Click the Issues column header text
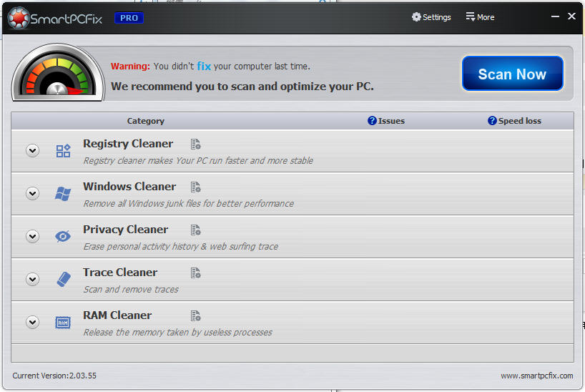The image size is (585, 392). (x=391, y=121)
